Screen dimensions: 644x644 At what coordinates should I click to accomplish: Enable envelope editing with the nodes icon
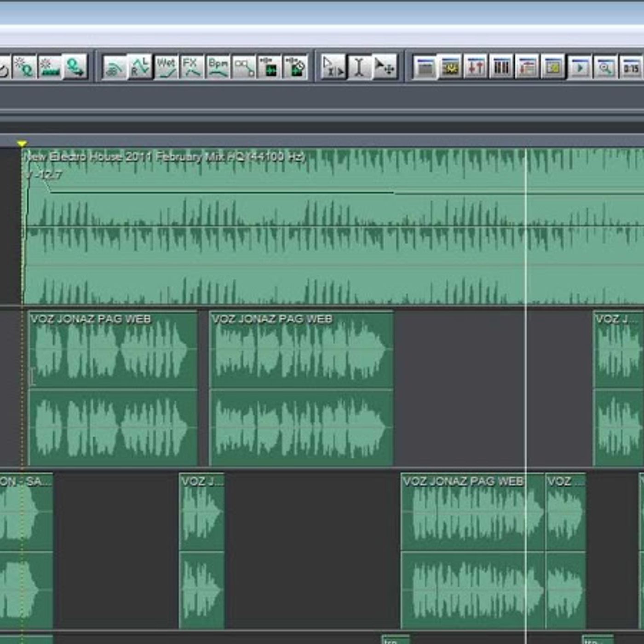pyautogui.click(x=244, y=68)
